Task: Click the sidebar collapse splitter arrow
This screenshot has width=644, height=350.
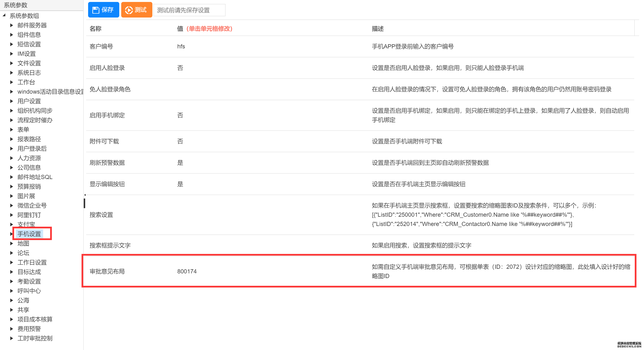Action: coord(85,195)
